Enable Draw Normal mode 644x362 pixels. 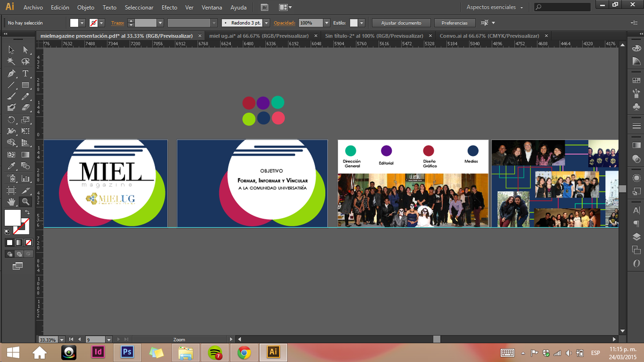pyautogui.click(x=9, y=254)
